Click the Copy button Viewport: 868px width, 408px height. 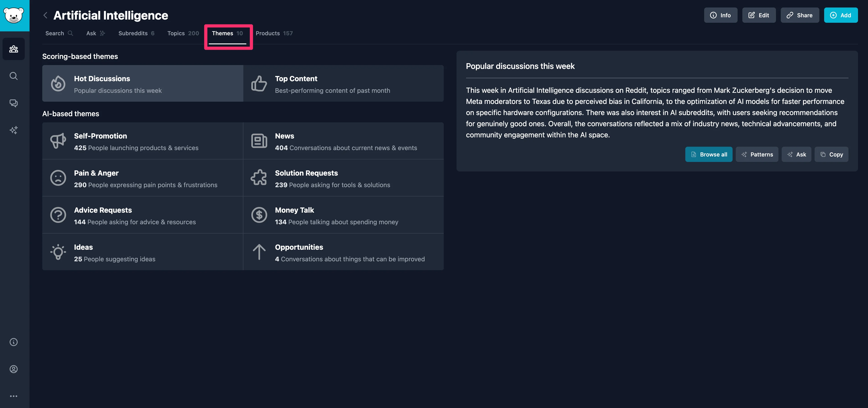click(x=831, y=154)
